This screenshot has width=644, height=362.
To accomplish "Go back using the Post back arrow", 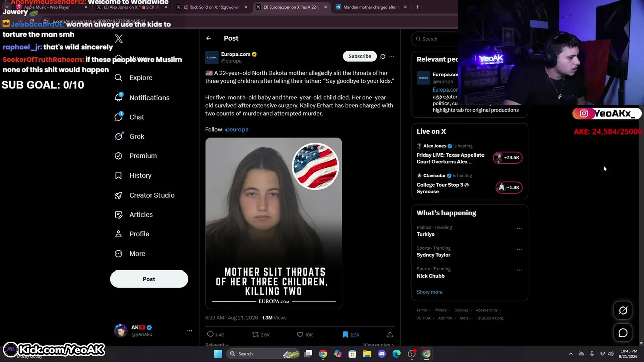I will (209, 38).
